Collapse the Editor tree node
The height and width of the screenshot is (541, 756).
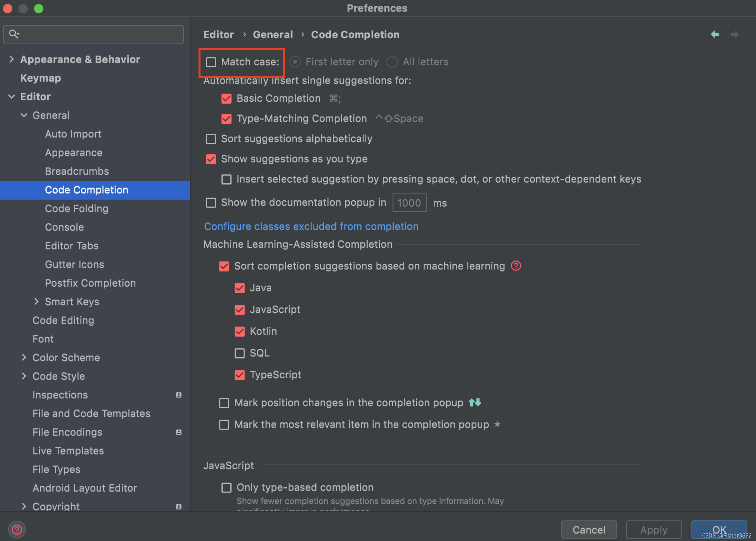pos(12,97)
